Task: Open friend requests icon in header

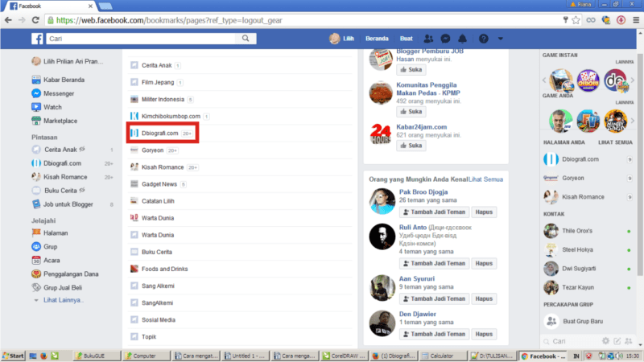Action: pos(428,39)
